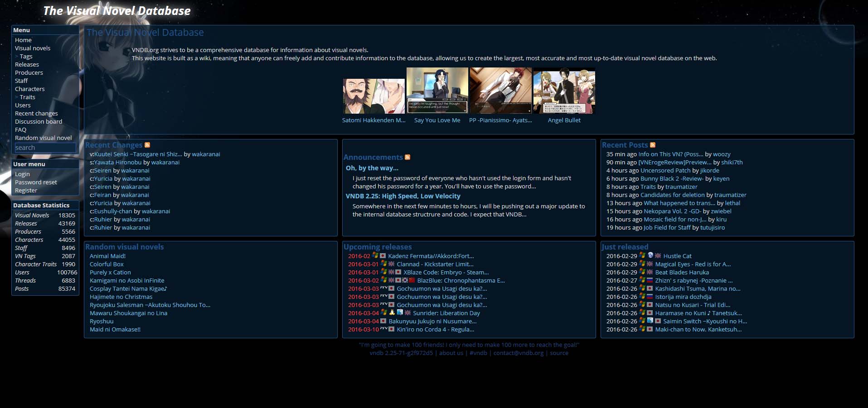Open wakaranai's profile from Recent Changes
This screenshot has height=408, width=868.
(x=207, y=154)
